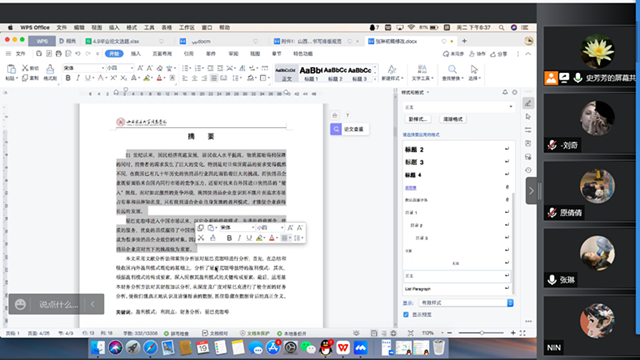Click the Decrease font size icon
The image size is (640, 360).
pyautogui.click(x=149, y=68)
